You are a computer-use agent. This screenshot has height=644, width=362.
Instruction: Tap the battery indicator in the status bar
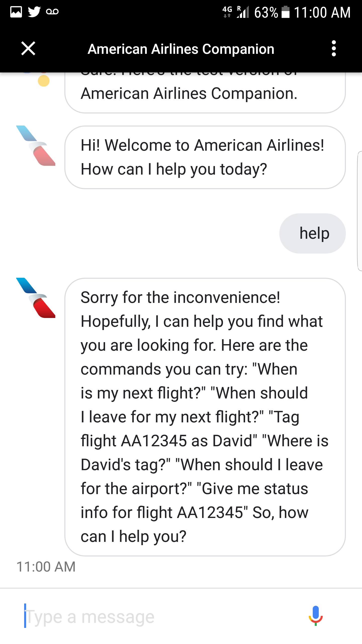pyautogui.click(x=286, y=12)
